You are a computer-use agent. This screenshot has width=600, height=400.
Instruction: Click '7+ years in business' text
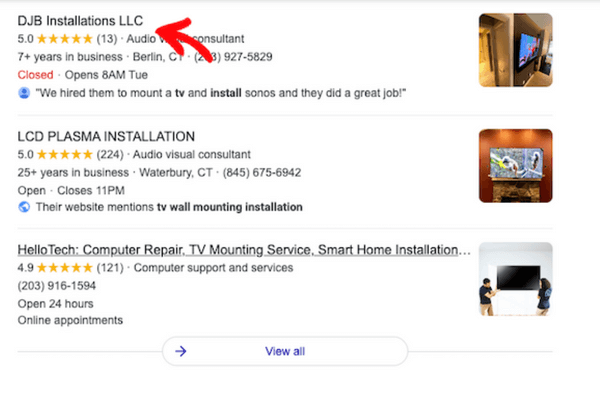coord(70,57)
